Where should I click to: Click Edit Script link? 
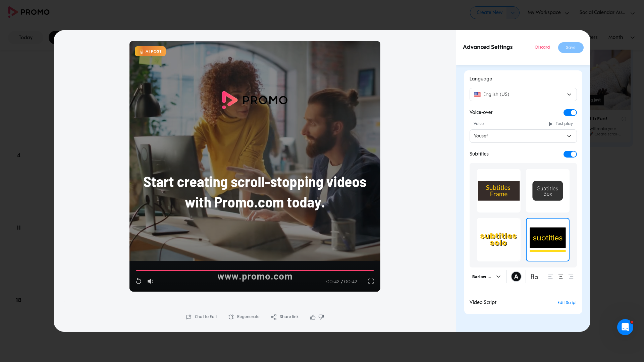pyautogui.click(x=567, y=303)
